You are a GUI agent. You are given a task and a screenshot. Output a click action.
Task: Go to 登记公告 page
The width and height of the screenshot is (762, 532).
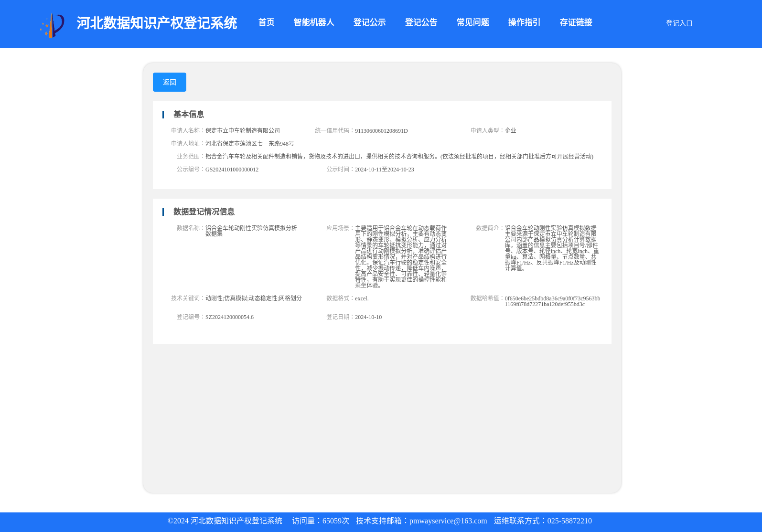[421, 22]
